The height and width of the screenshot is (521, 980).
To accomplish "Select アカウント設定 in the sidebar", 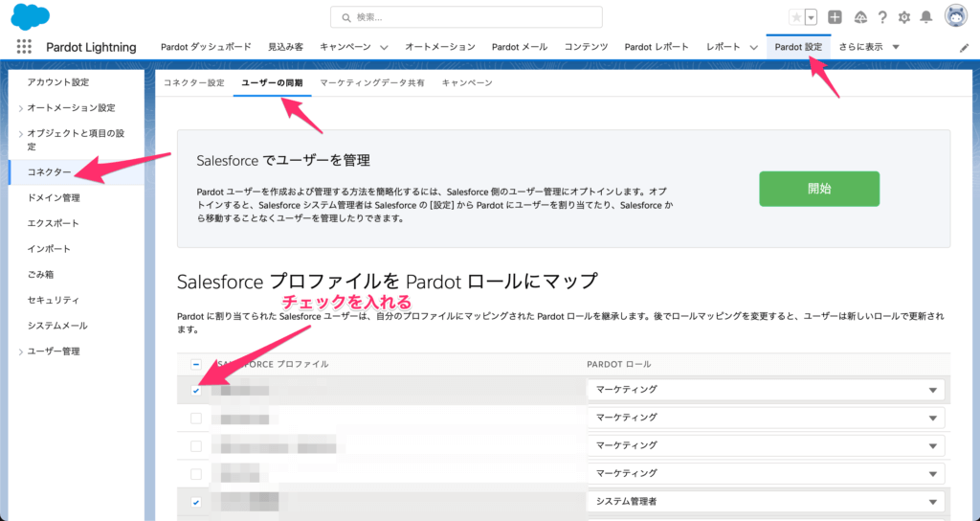I will [58, 82].
